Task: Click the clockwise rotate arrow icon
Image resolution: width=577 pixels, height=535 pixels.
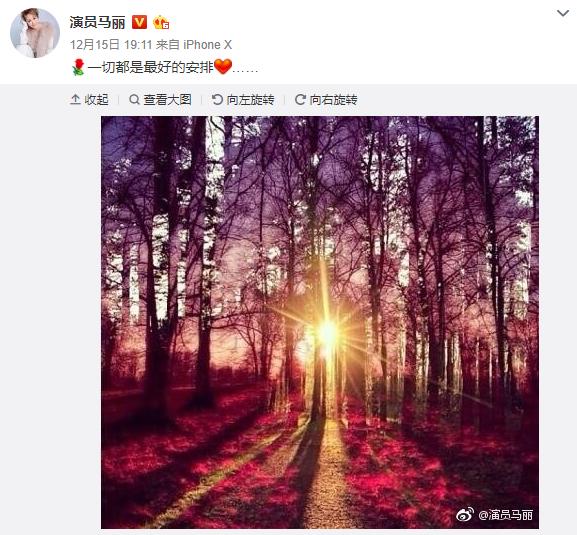Action: 300,100
